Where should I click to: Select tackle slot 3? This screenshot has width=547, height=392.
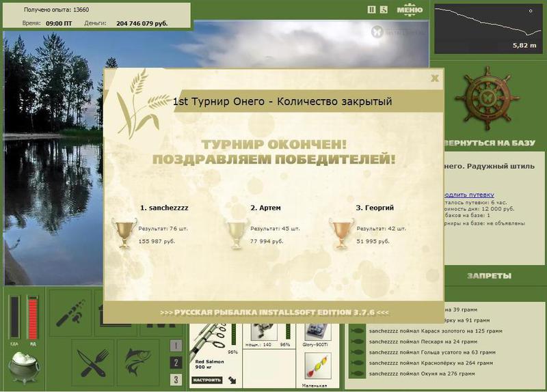(176, 380)
